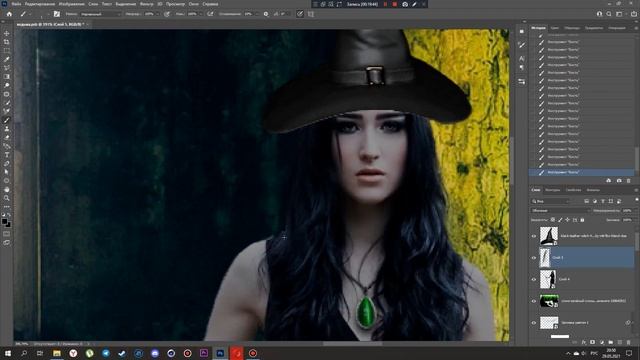Select the green forest layer thumbnail
This screenshot has height=360, width=640.
549,301
